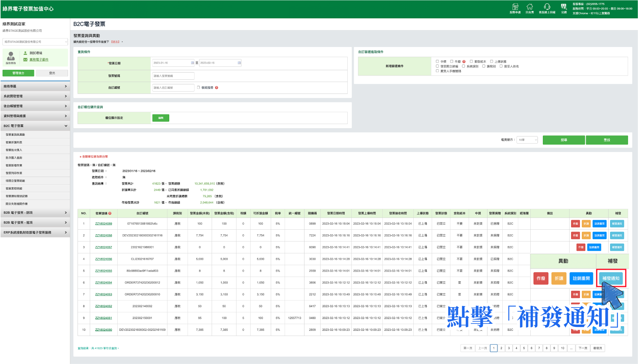Open the 服務申請 service application icon
The image size is (638, 364).
click(x=515, y=7)
